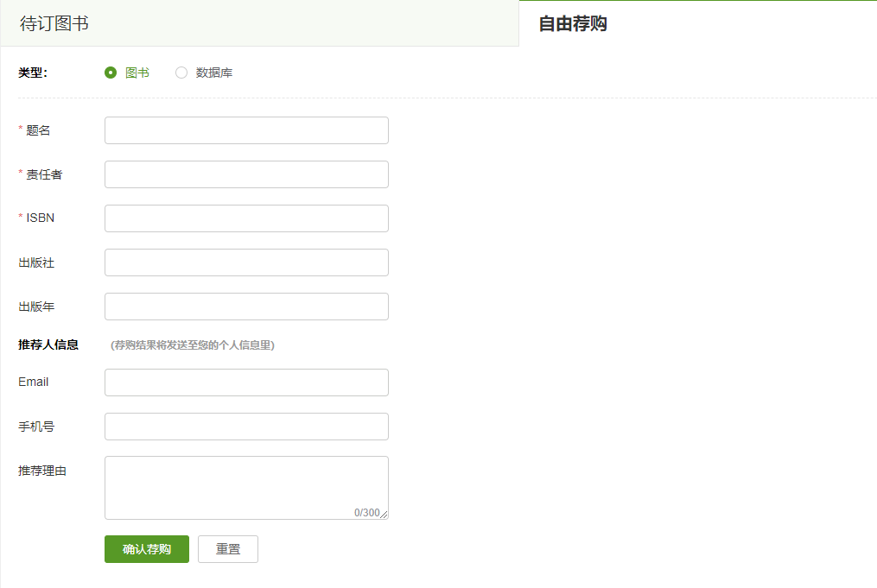The width and height of the screenshot is (877, 588).
Task: Click the 手机号 input field
Action: pos(246,427)
